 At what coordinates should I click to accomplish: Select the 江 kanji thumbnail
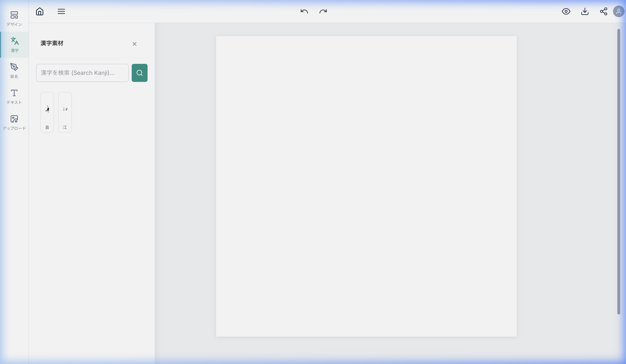[x=65, y=112]
